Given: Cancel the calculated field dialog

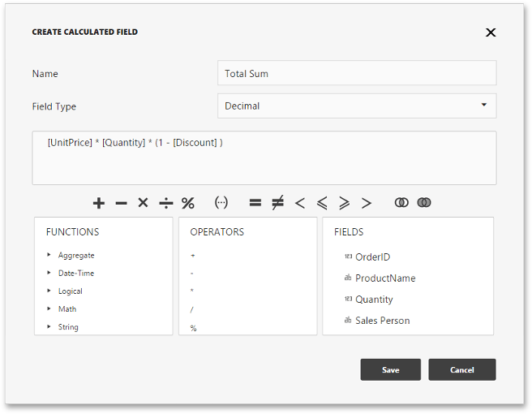Looking at the screenshot, I should 462,369.
